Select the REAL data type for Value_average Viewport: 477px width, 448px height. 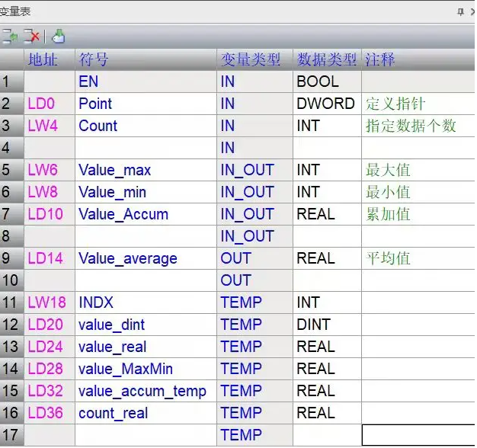click(x=327, y=258)
